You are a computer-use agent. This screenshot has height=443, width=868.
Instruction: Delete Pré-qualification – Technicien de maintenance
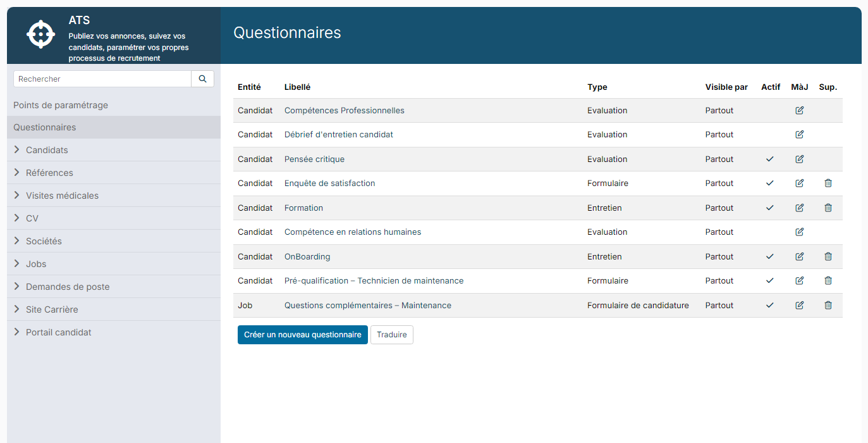tap(828, 281)
